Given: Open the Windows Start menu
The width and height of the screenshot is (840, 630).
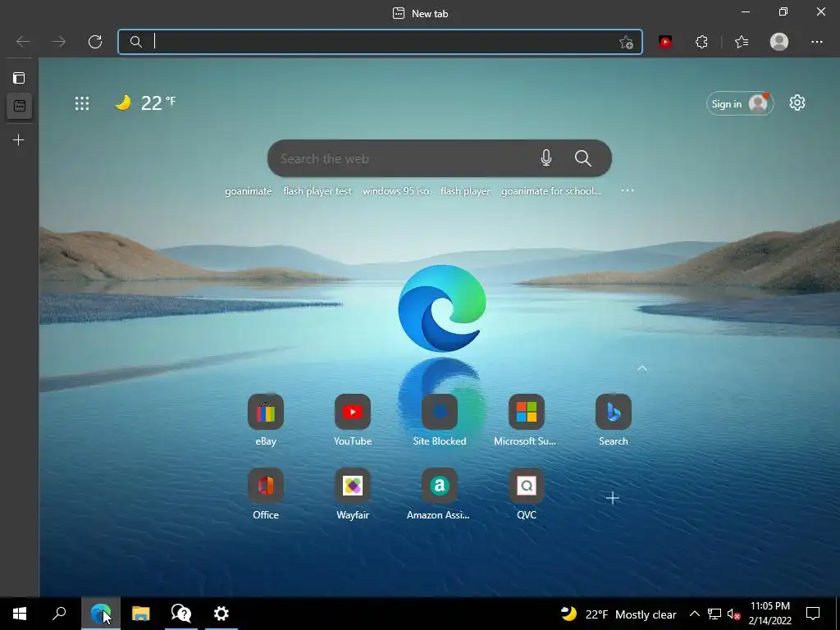Looking at the screenshot, I should click(x=20, y=614).
